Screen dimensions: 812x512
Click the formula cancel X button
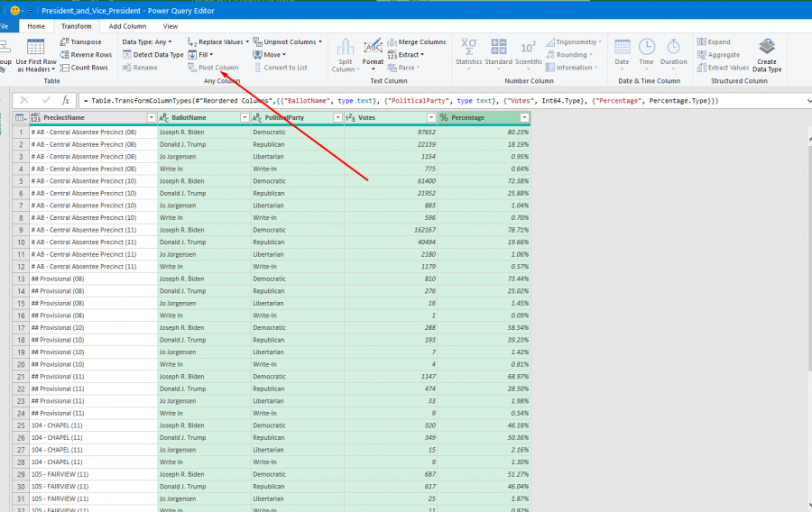click(23, 100)
